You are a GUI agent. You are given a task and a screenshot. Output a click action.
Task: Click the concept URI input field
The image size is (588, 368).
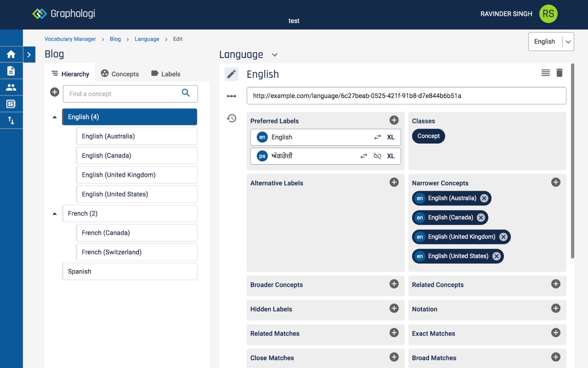coord(406,96)
